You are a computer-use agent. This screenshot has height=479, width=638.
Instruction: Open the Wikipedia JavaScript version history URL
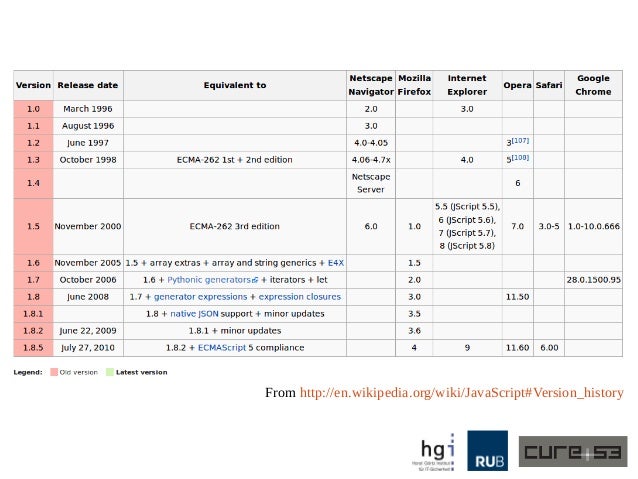[461, 393]
